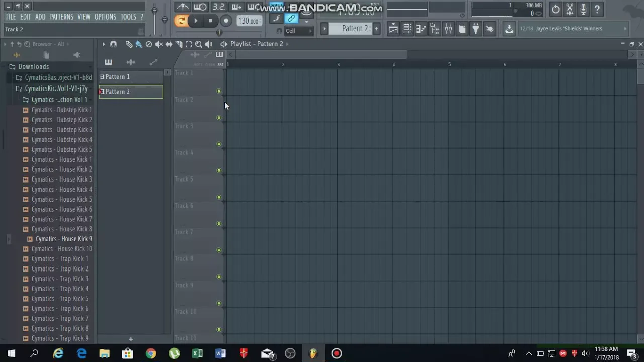Select Cymatics - Trap Kick 5 sample
Screen dimensions: 644x362
point(59,299)
